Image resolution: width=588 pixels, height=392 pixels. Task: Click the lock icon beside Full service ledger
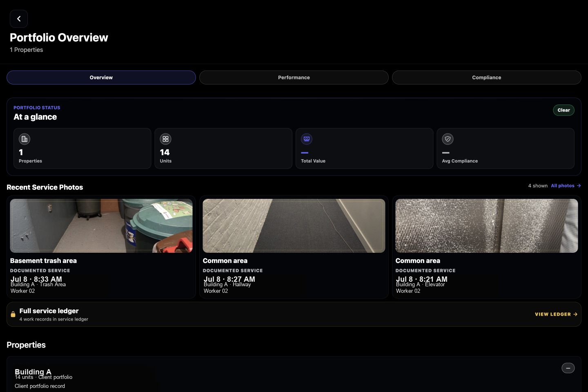click(13, 314)
